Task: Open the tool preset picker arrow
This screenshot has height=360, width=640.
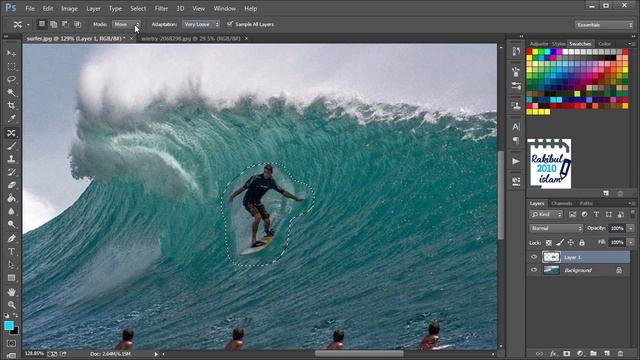Action: pyautogui.click(x=28, y=25)
